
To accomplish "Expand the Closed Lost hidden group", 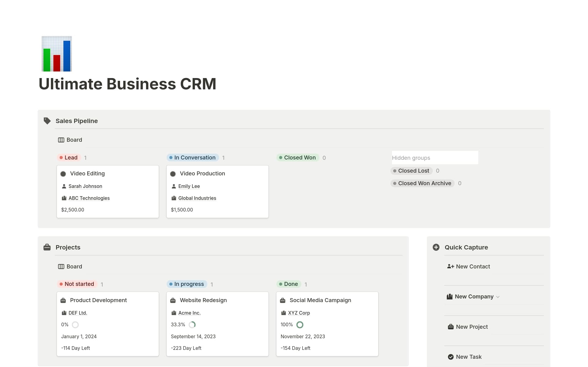I will pyautogui.click(x=412, y=171).
